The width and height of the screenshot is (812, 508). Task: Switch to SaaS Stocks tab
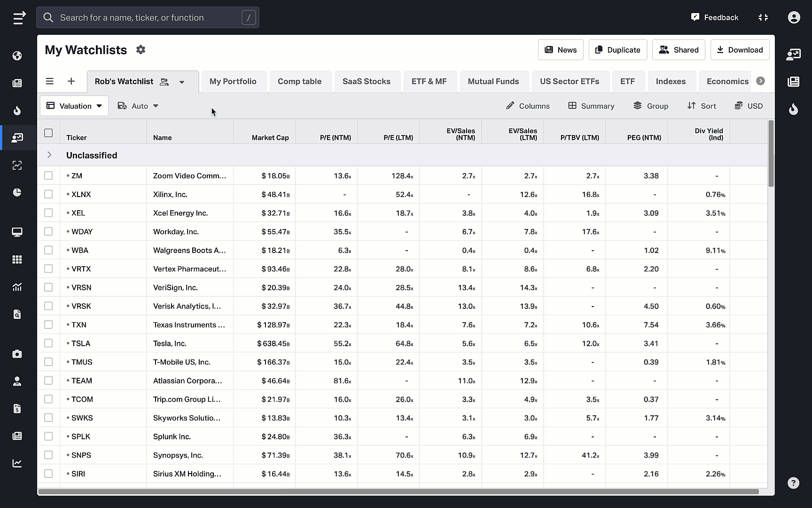coord(367,81)
